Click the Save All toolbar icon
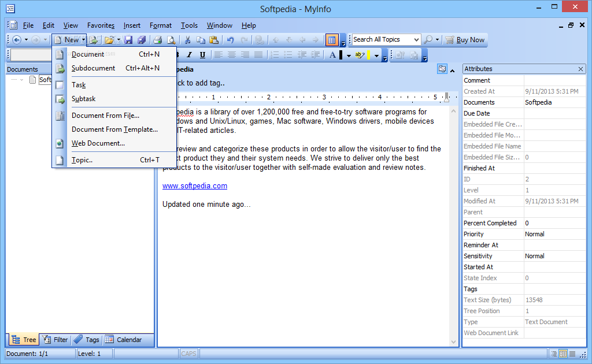This screenshot has width=592, height=364. click(x=142, y=40)
